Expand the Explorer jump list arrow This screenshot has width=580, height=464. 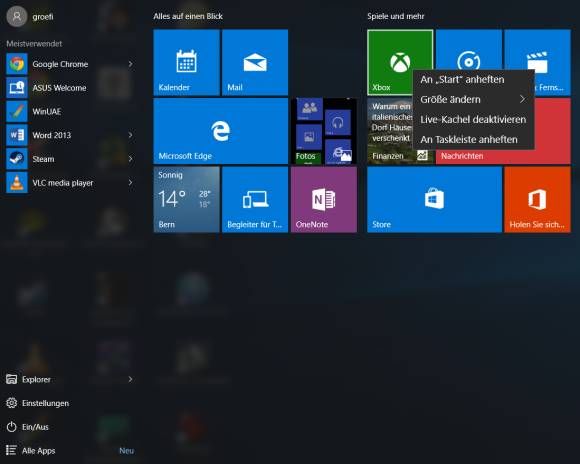point(130,379)
